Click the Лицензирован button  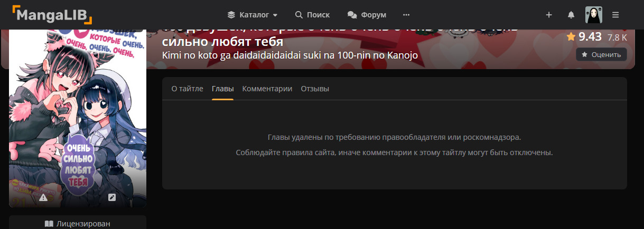(78, 223)
